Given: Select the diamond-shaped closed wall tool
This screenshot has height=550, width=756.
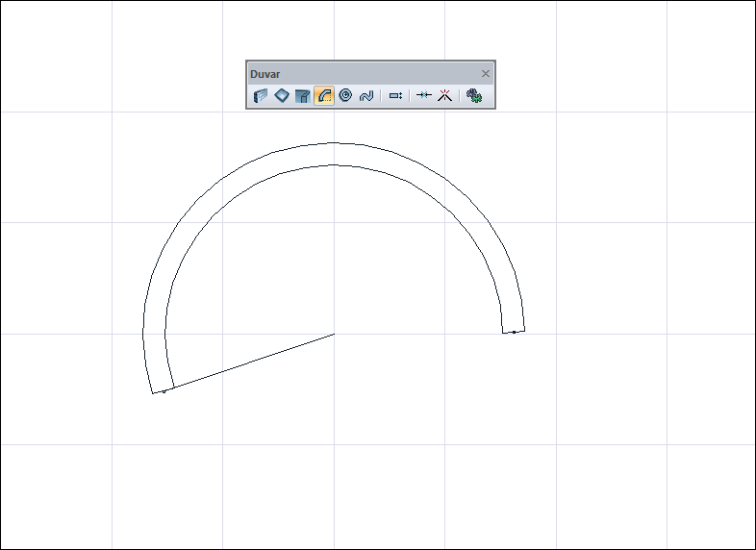Looking at the screenshot, I should click(x=282, y=96).
